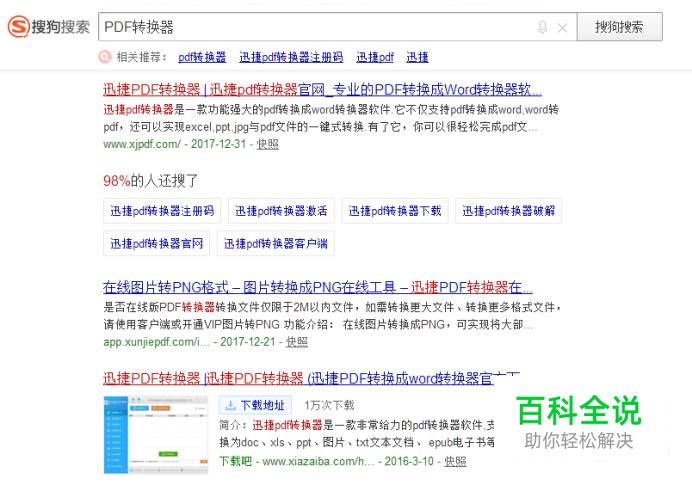Select suggestion box 迅捷pdf转换器激活
The height and width of the screenshot is (485, 692).
click(x=281, y=211)
